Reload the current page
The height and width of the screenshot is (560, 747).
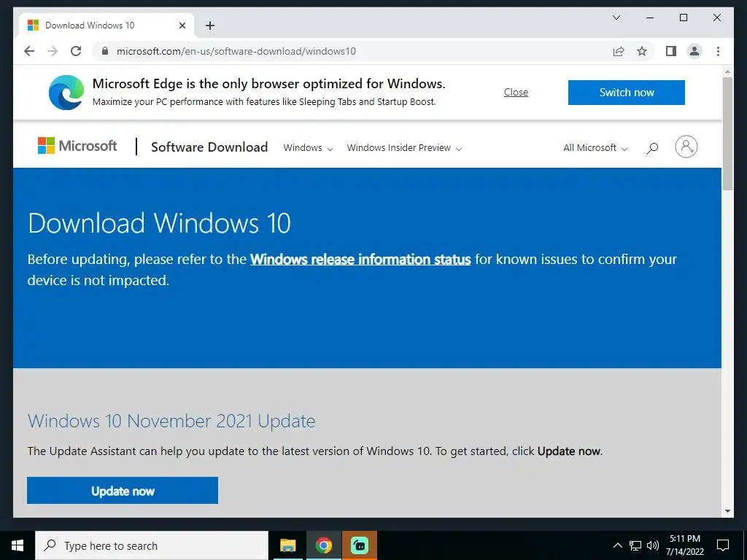coord(76,51)
